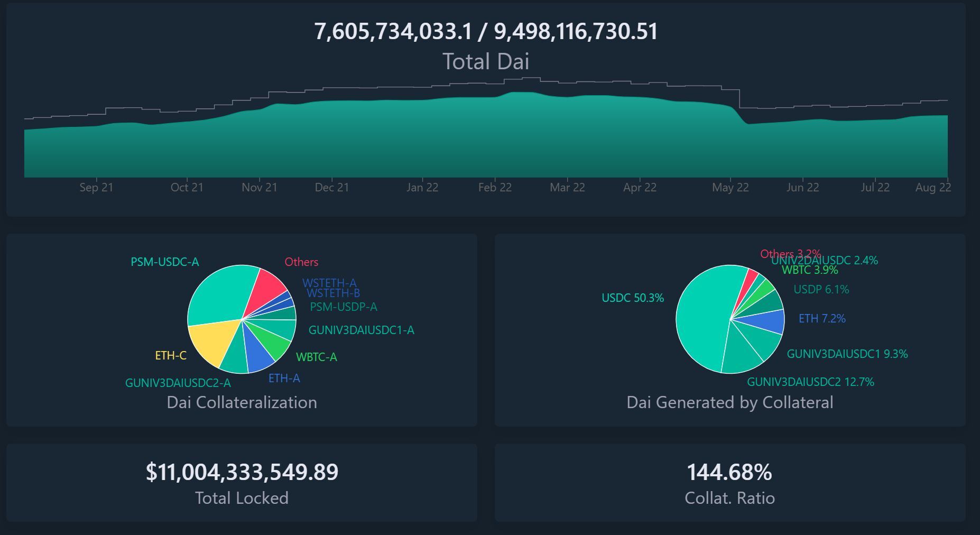This screenshot has width=980, height=535.
Task: Select the Oct 21 axis label
Action: (x=187, y=187)
